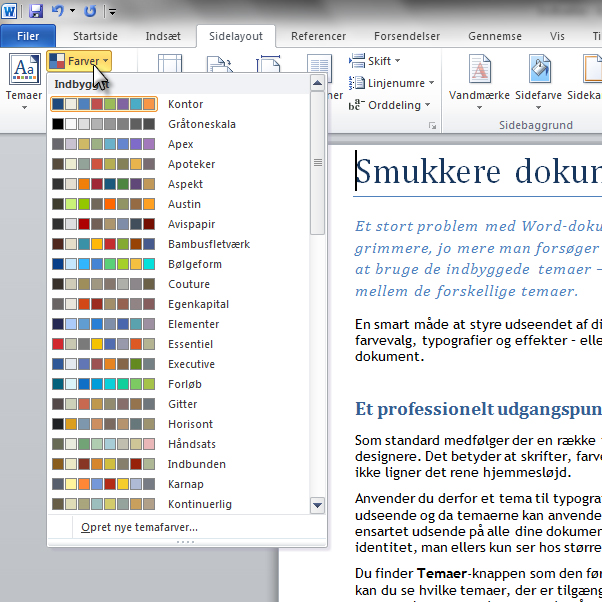Click the Orddeling hyphenation icon
The height and width of the screenshot is (602, 602).
pyautogui.click(x=356, y=105)
